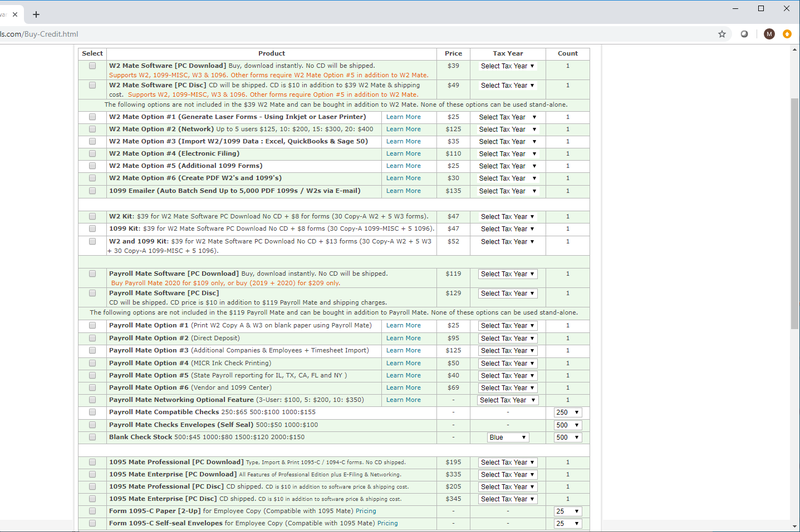Open Pricing link for 1095-C Self-seal Envelopes

[388, 523]
